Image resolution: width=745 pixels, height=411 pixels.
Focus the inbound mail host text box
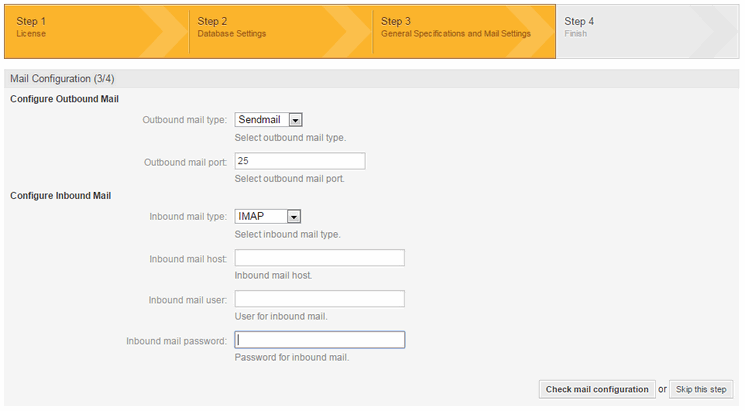pyautogui.click(x=319, y=258)
